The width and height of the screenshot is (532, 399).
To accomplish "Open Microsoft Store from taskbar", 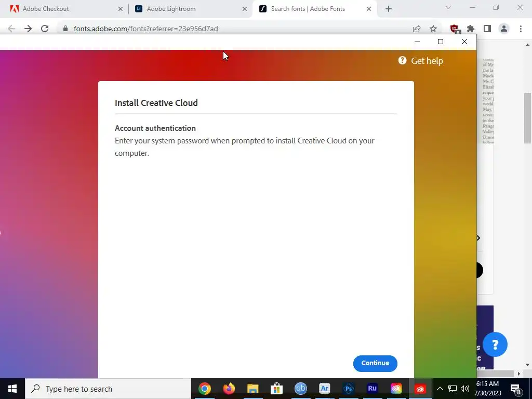I will click(x=276, y=389).
